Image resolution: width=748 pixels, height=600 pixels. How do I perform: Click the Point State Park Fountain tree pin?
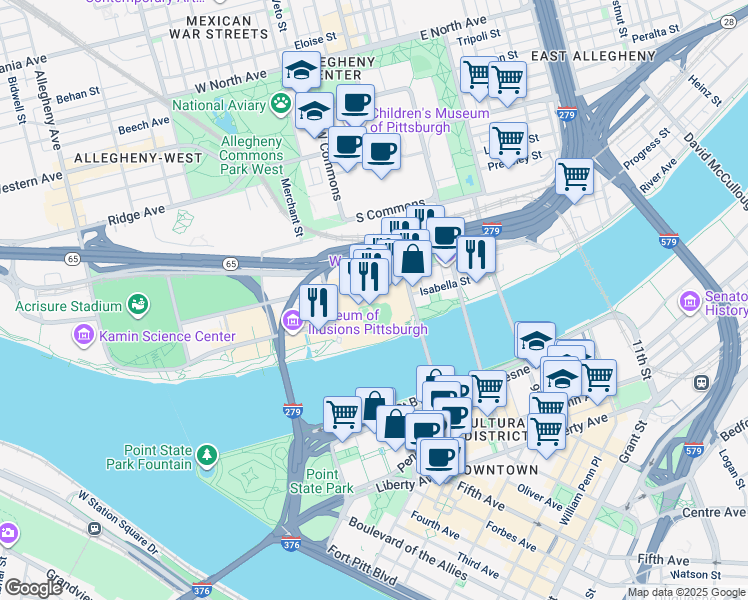coord(207,455)
